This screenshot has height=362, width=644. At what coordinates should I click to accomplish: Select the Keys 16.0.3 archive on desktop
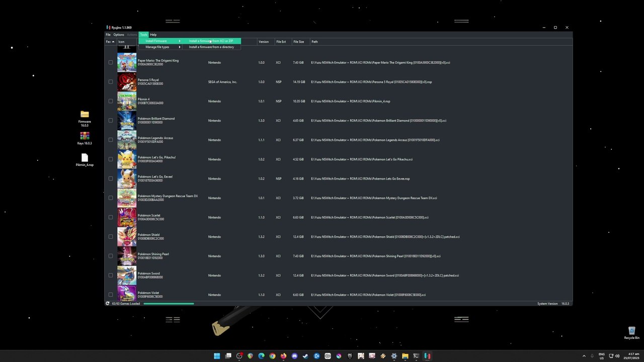tap(85, 138)
